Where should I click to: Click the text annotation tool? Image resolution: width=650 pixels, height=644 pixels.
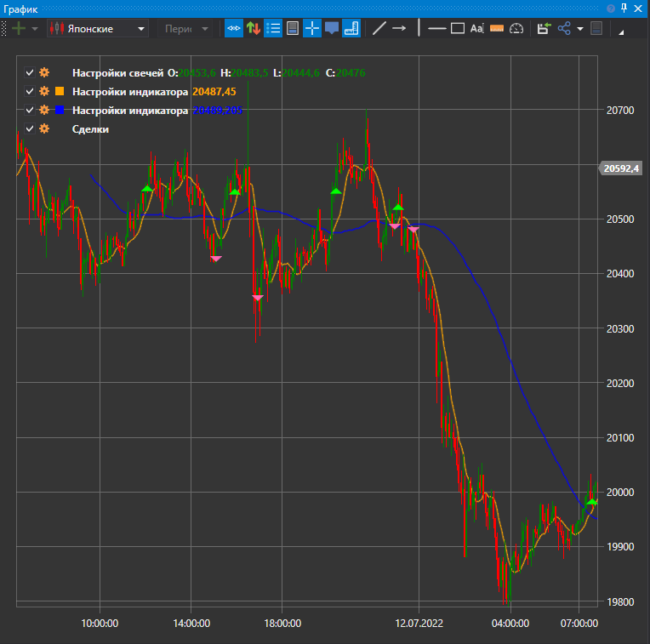tap(476, 28)
